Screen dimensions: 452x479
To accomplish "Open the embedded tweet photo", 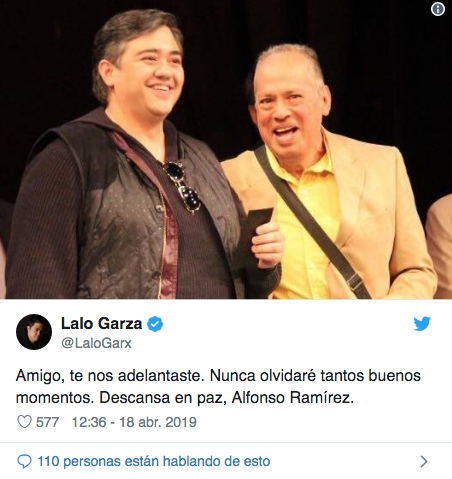I will click(226, 149).
